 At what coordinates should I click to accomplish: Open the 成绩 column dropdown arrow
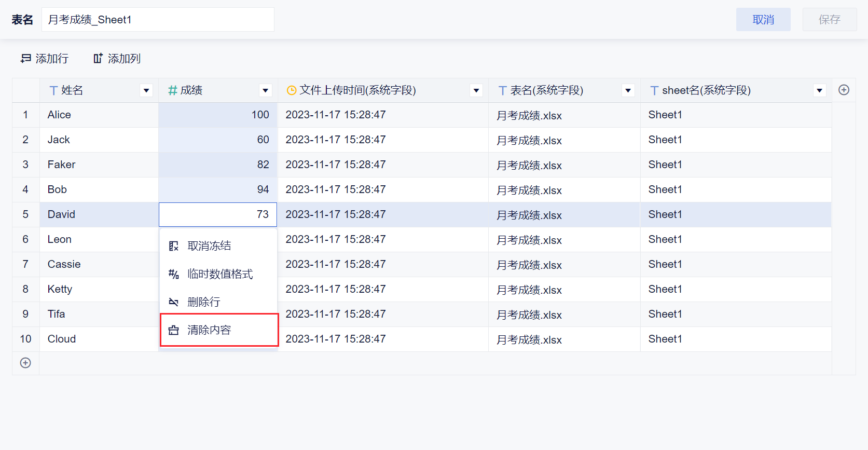click(265, 90)
